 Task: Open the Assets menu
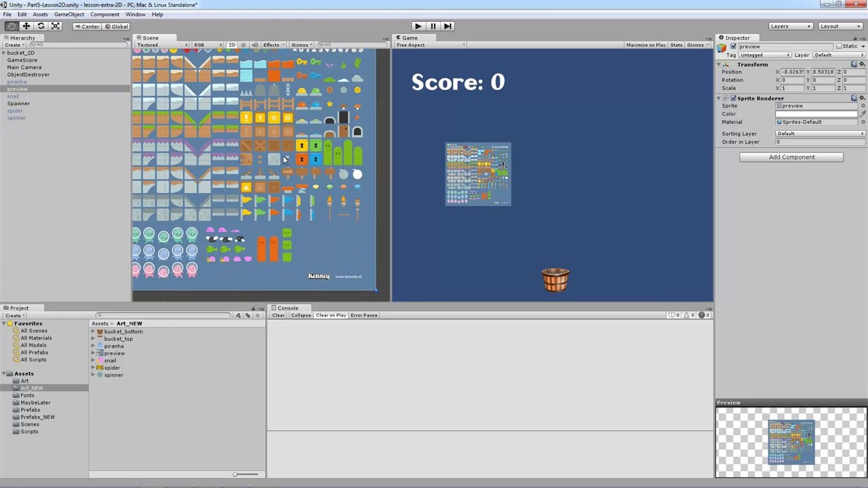tap(40, 14)
